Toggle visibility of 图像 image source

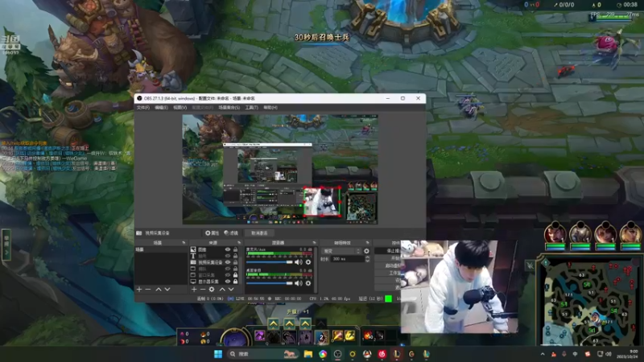[228, 249]
